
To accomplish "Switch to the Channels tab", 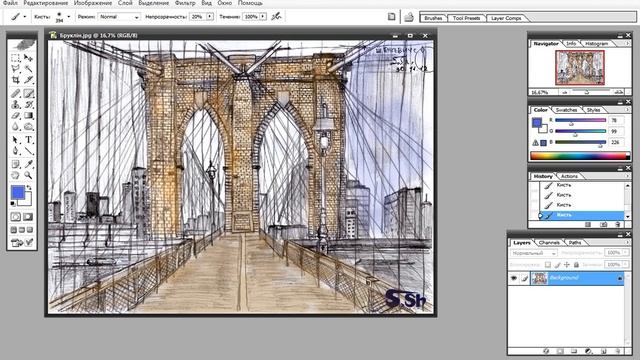I will pos(549,242).
